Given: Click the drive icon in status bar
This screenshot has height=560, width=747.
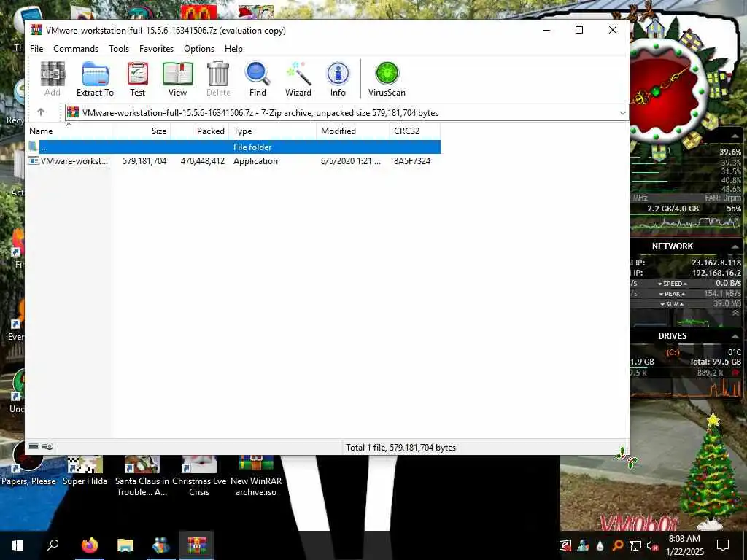Looking at the screenshot, I should click(34, 446).
